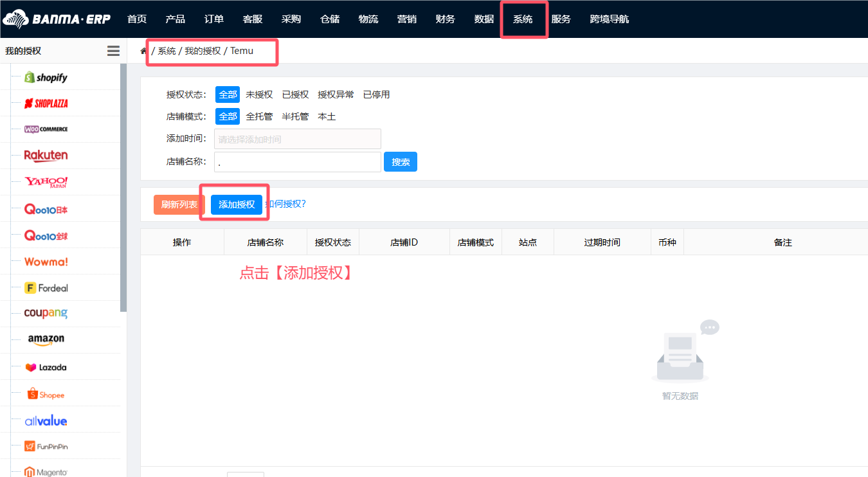Viewport: 868px width, 477px height.
Task: Open the Qoo10 全球 platform entry
Action: click(46, 235)
